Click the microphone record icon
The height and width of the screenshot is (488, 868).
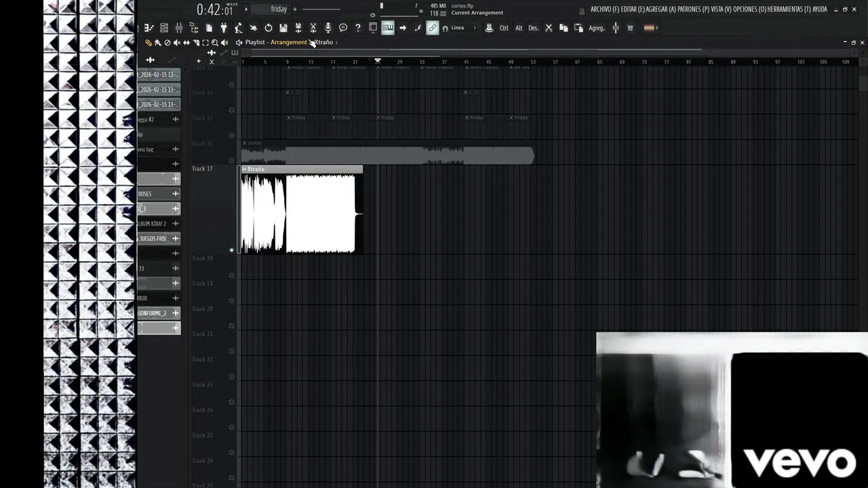(x=328, y=28)
